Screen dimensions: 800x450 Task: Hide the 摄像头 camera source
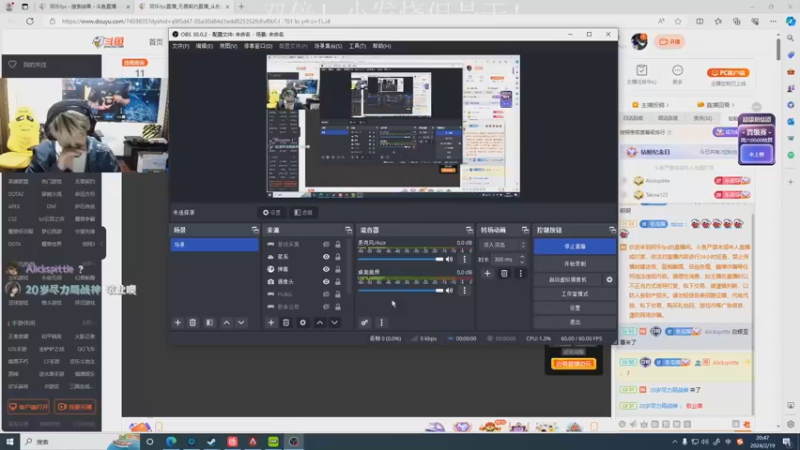[x=326, y=282]
